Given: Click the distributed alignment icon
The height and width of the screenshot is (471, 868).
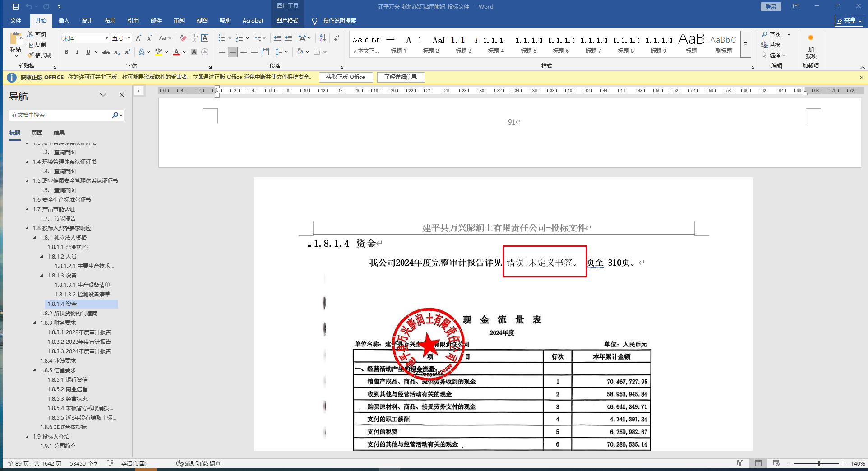Looking at the screenshot, I should tap(265, 52).
